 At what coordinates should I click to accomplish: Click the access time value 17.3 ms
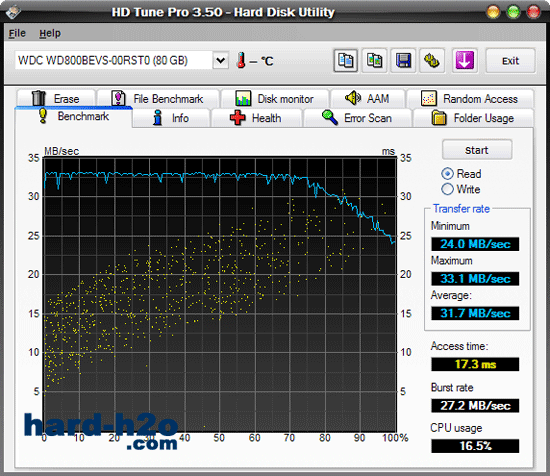click(475, 364)
